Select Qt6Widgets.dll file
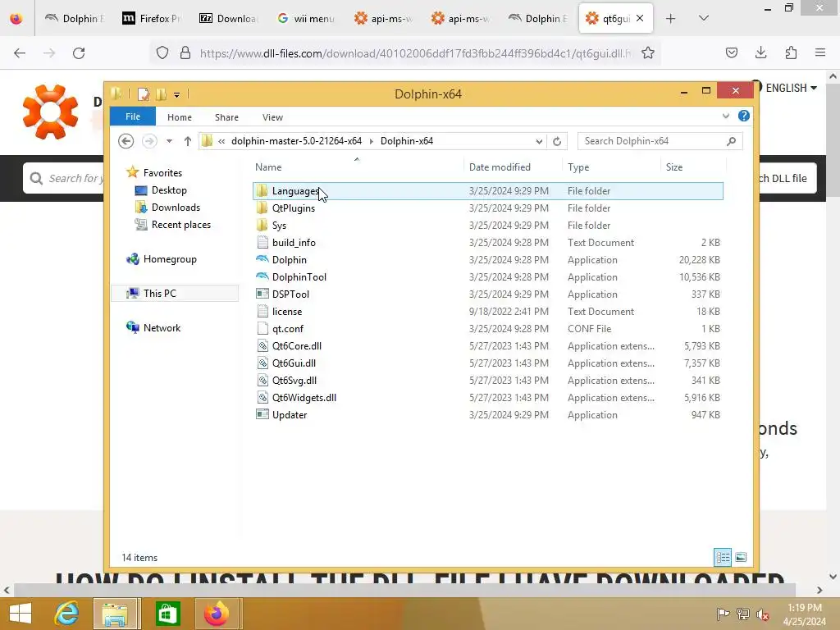The height and width of the screenshot is (630, 840). [x=487, y=398]
